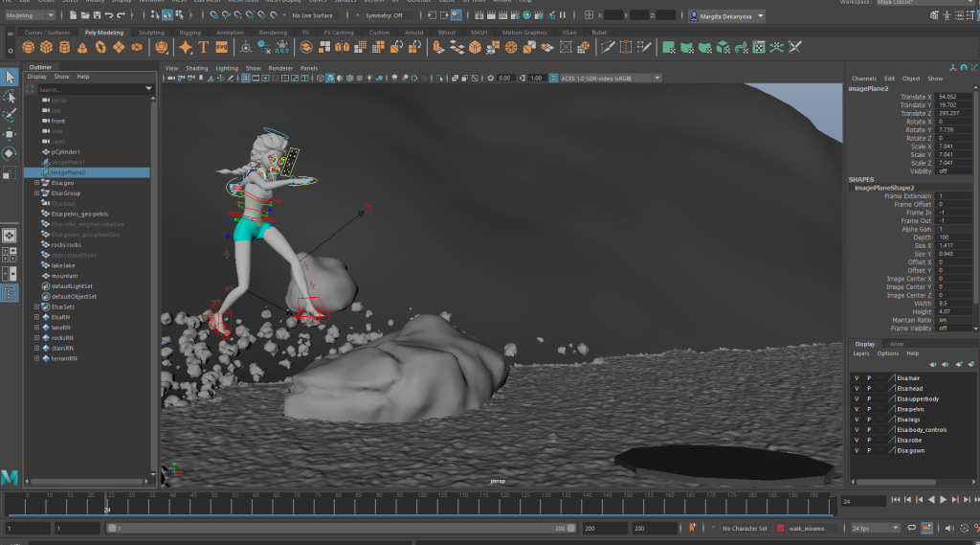980x545 pixels.
Task: Click the Layers menu in layer editor
Action: pyautogui.click(x=861, y=353)
